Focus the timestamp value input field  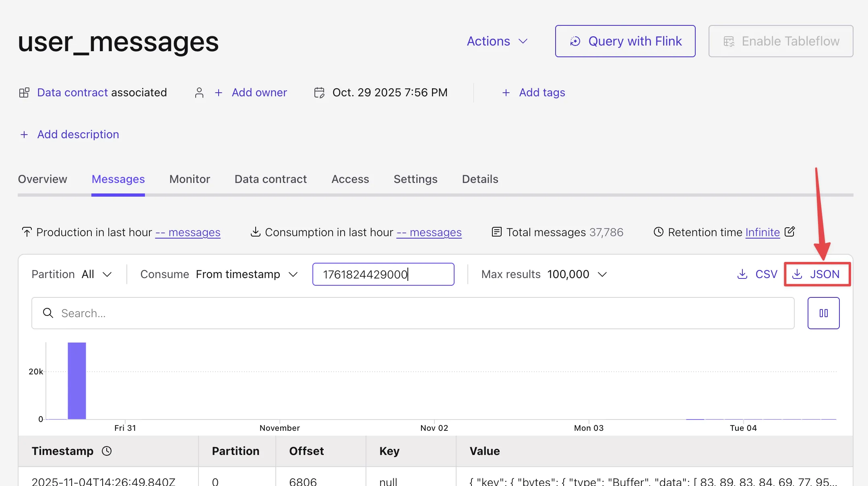pyautogui.click(x=383, y=274)
